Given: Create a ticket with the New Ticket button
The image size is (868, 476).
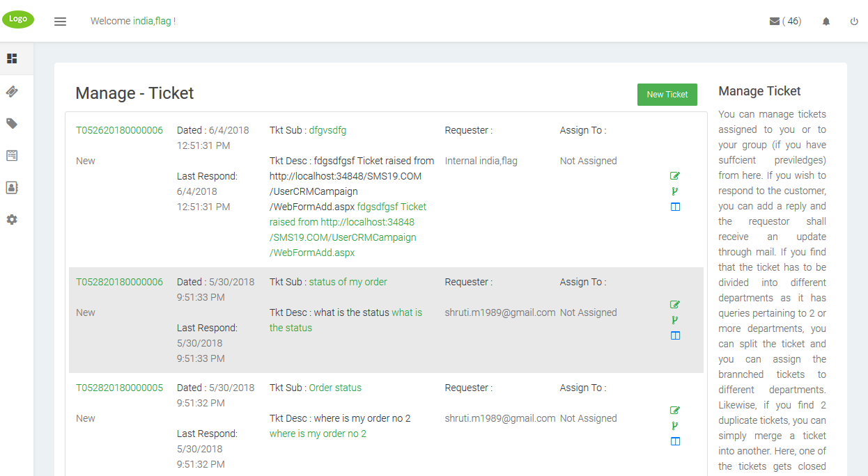Looking at the screenshot, I should click(667, 94).
